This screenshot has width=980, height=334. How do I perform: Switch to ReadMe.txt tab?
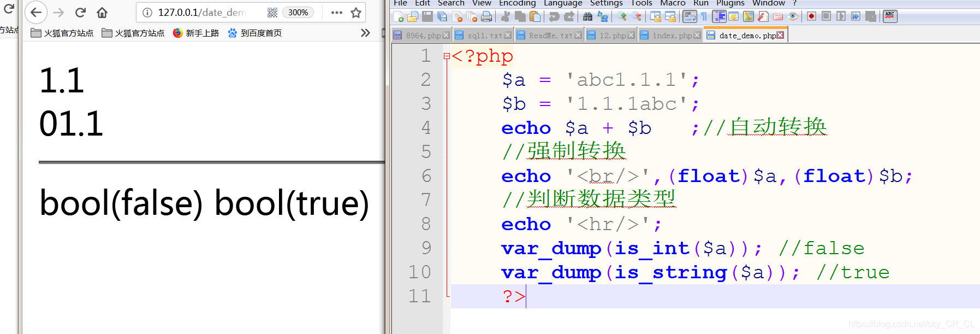point(550,36)
